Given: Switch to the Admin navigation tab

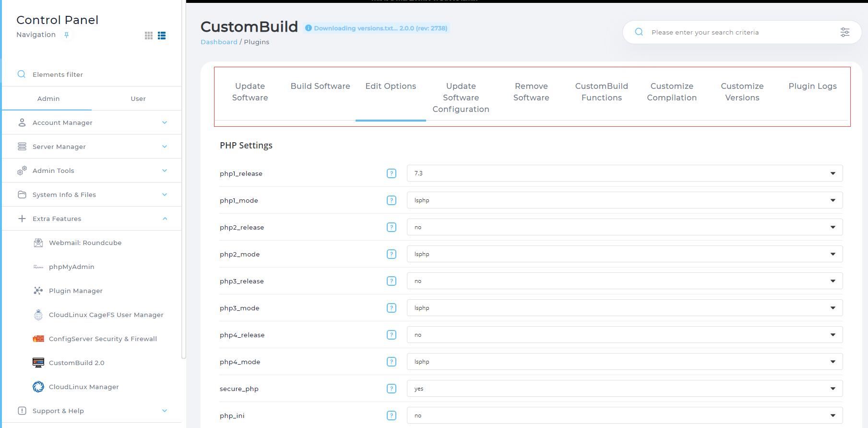Looking at the screenshot, I should [48, 98].
